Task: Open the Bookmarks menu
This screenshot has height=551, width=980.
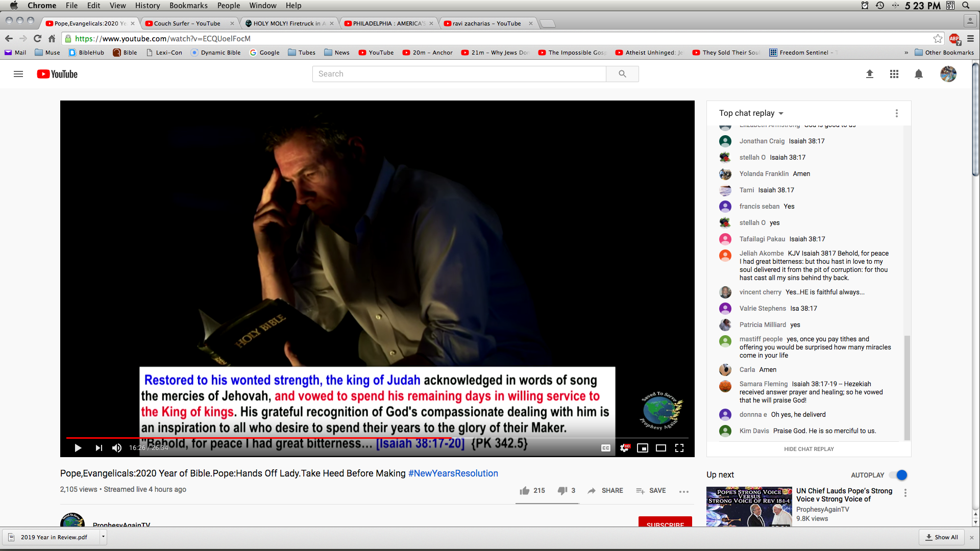Action: tap(188, 6)
